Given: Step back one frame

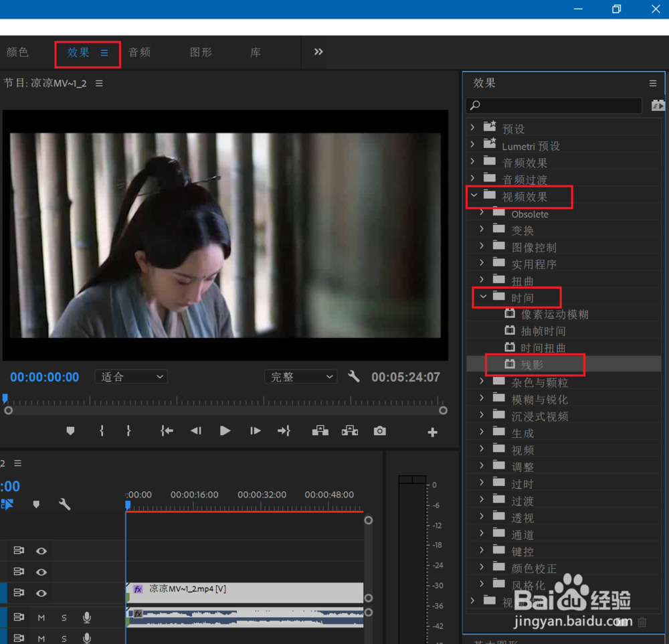Looking at the screenshot, I should [196, 431].
